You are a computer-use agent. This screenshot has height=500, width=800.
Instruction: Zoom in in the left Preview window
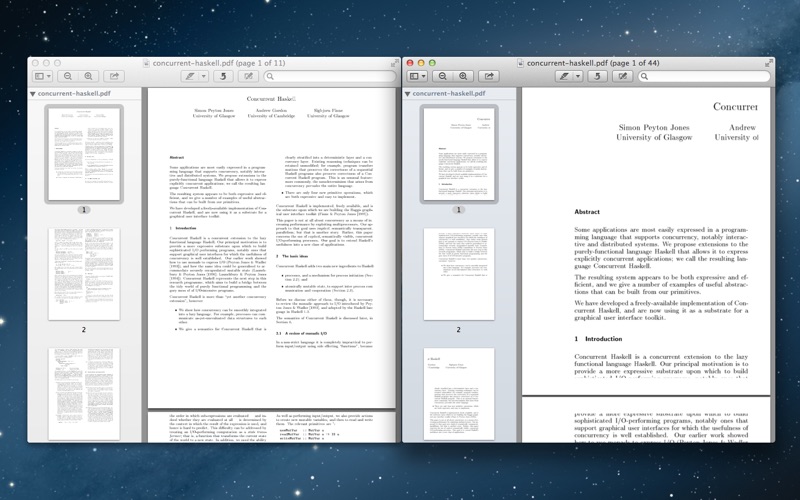coord(88,76)
